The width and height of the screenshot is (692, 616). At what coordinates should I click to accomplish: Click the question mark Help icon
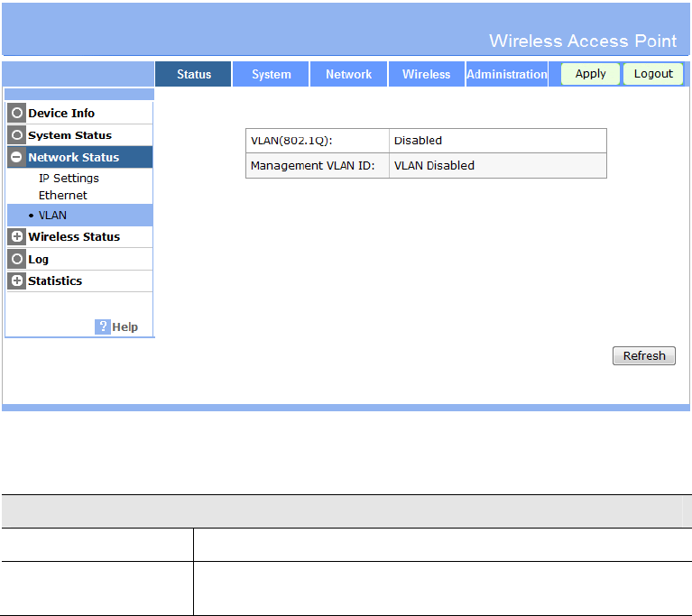[x=102, y=327]
